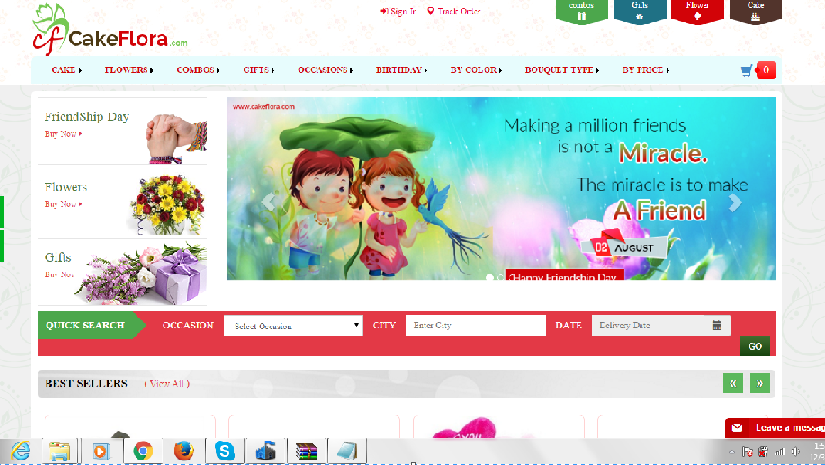Click the red Flower ribbon badge
The width and height of the screenshot is (825, 465).
(697, 11)
